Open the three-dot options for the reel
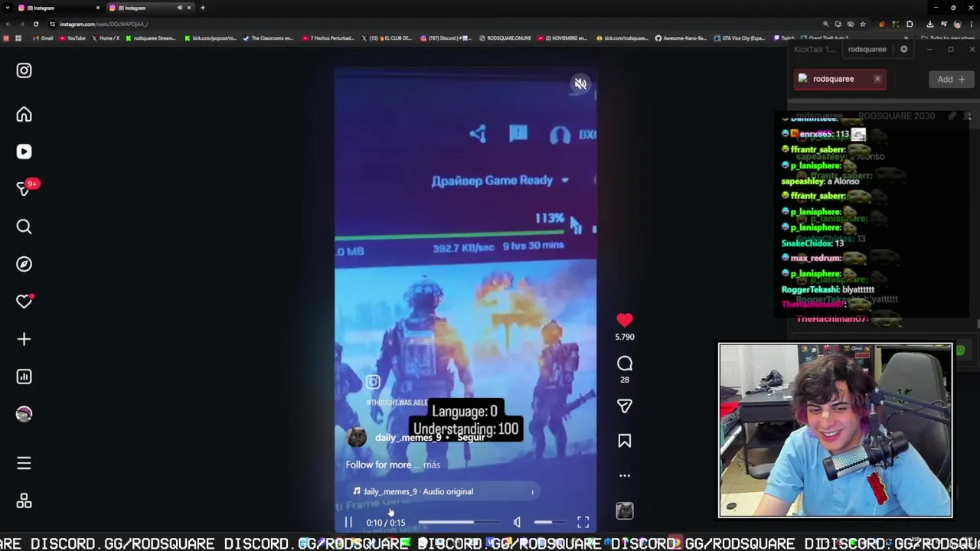This screenshot has width=980, height=551. (x=625, y=475)
